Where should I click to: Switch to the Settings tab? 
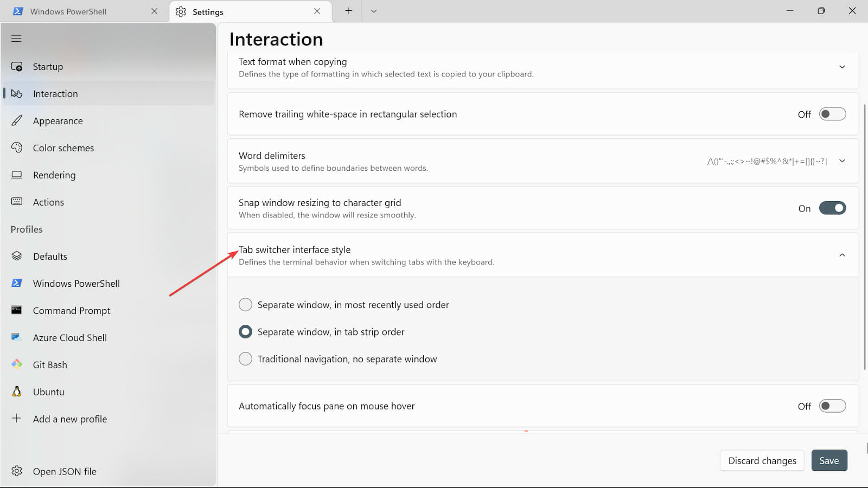pyautogui.click(x=251, y=11)
